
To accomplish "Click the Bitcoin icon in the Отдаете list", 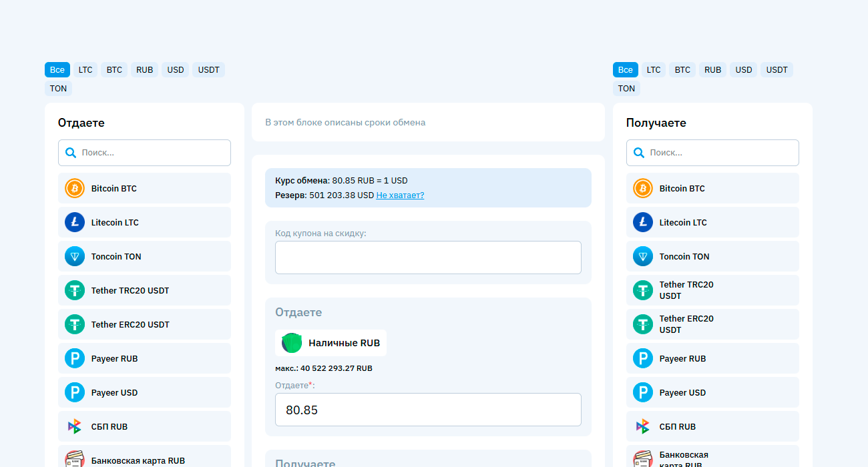I will click(75, 189).
